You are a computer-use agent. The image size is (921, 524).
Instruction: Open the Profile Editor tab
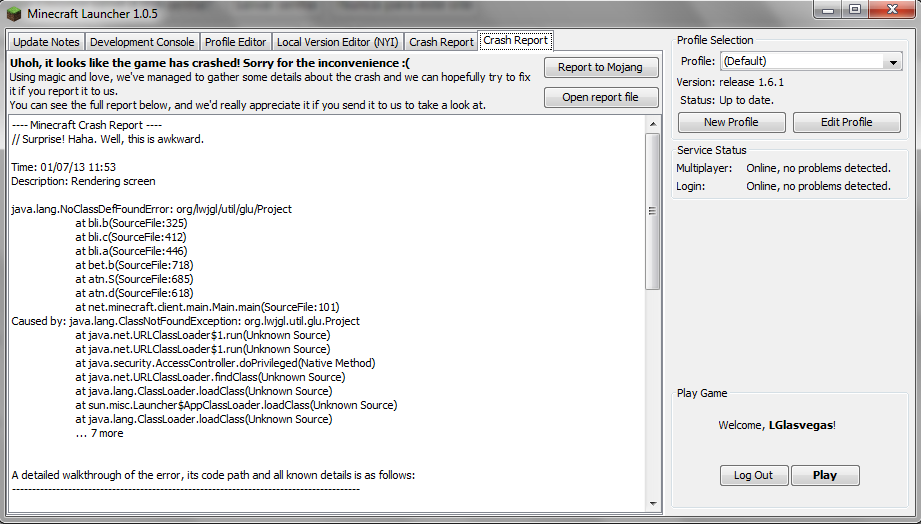click(x=236, y=42)
